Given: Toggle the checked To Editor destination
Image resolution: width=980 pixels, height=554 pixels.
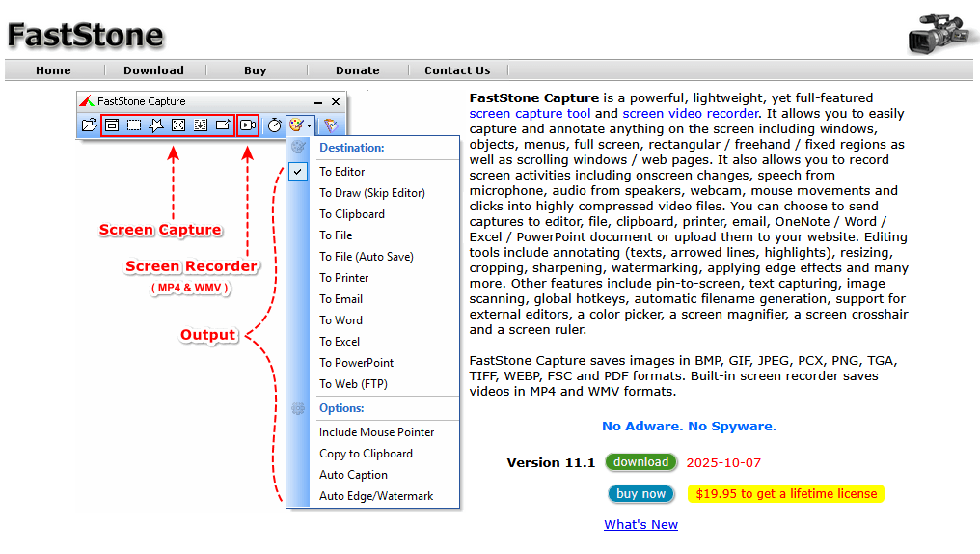Looking at the screenshot, I should [341, 172].
